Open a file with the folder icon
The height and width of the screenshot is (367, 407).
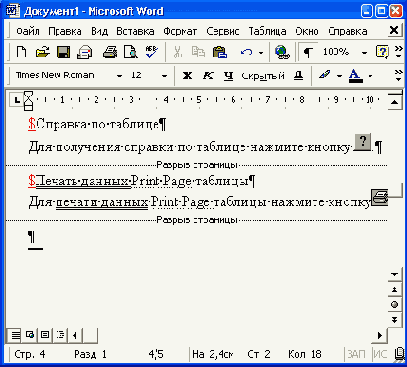click(42, 52)
